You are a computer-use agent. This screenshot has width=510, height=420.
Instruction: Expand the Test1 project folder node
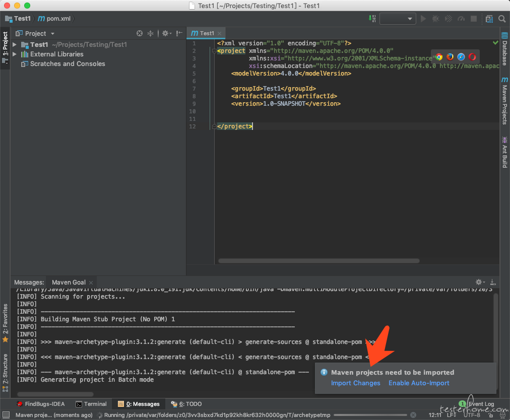[15, 44]
